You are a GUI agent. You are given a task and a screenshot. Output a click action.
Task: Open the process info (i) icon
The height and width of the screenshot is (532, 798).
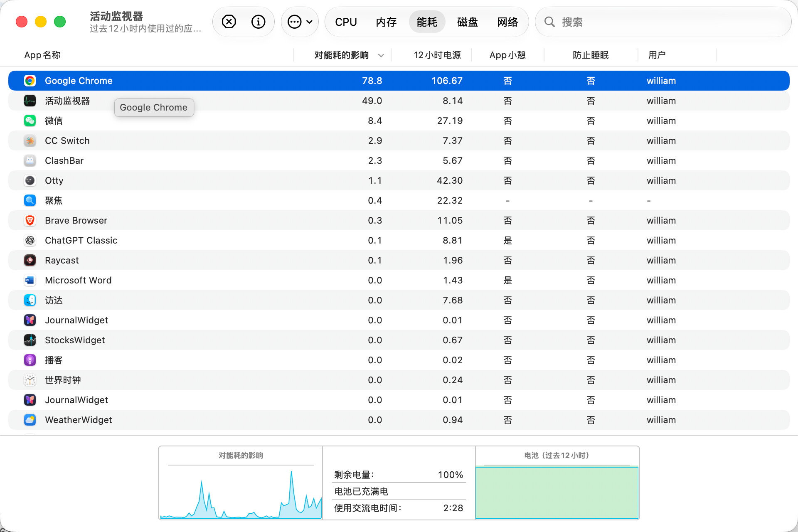(x=258, y=22)
